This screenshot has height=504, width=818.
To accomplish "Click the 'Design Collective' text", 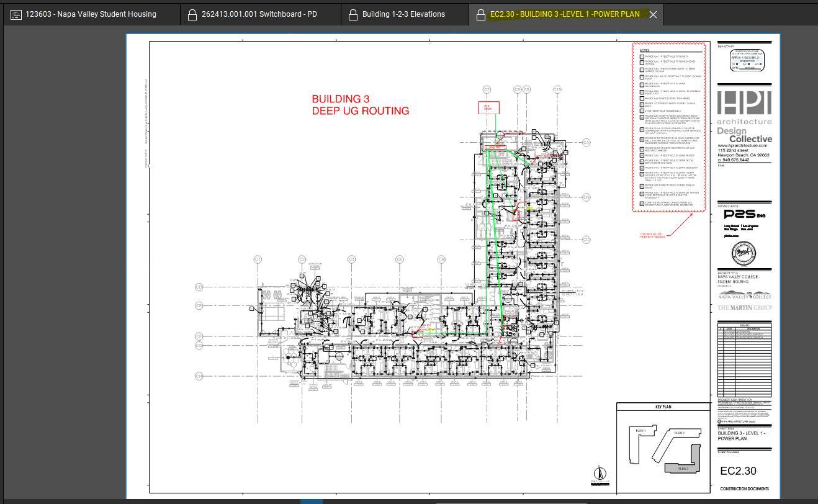I will click(x=745, y=135).
